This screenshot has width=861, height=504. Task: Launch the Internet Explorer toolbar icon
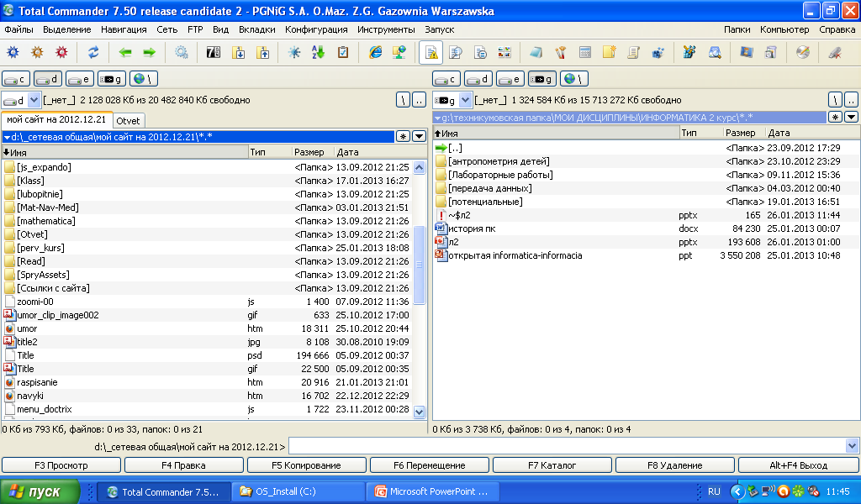375,53
